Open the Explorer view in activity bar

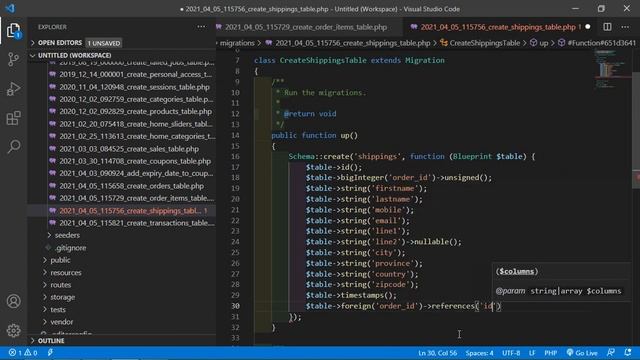pyautogui.click(x=13, y=31)
